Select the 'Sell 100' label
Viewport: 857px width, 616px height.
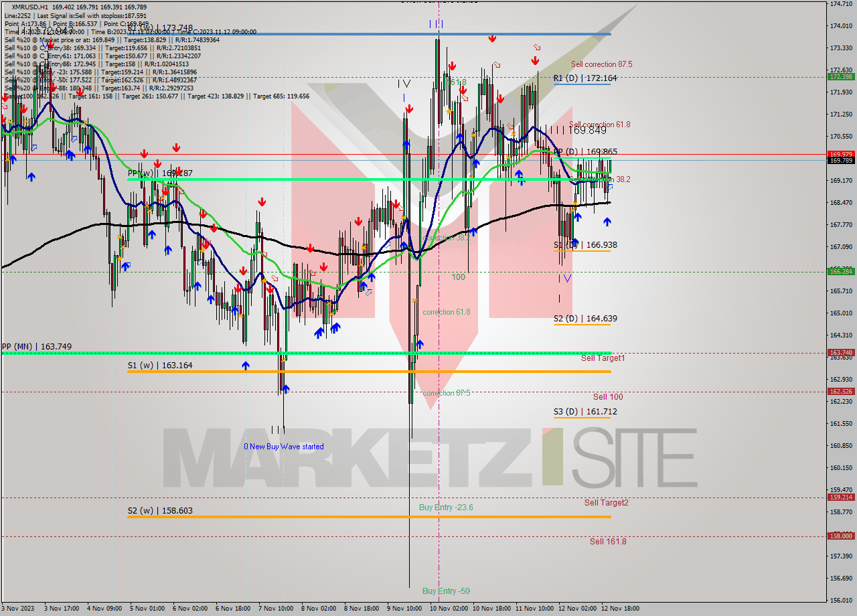[608, 397]
